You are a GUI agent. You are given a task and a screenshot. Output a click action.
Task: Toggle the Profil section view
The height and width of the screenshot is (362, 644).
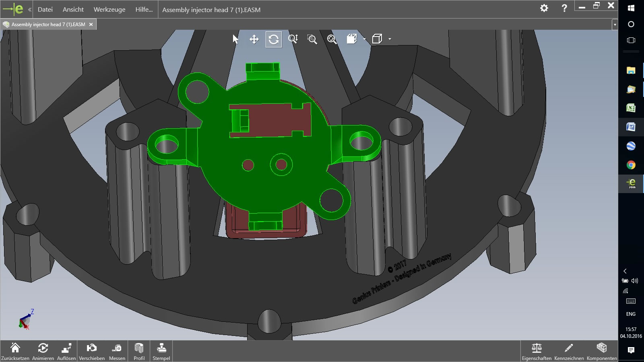point(139,351)
